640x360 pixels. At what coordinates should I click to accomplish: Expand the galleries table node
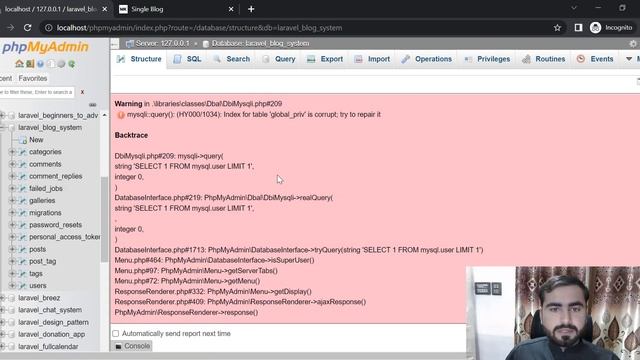(12, 201)
